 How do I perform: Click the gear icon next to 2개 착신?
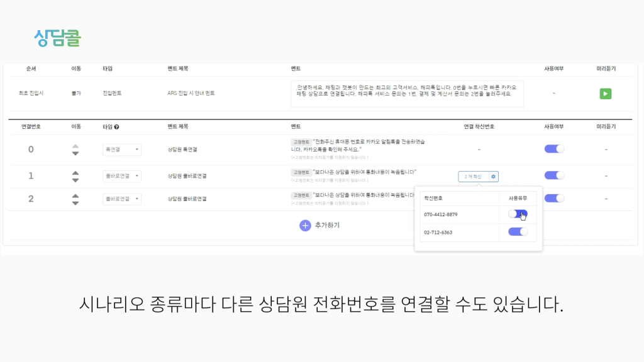pyautogui.click(x=493, y=177)
